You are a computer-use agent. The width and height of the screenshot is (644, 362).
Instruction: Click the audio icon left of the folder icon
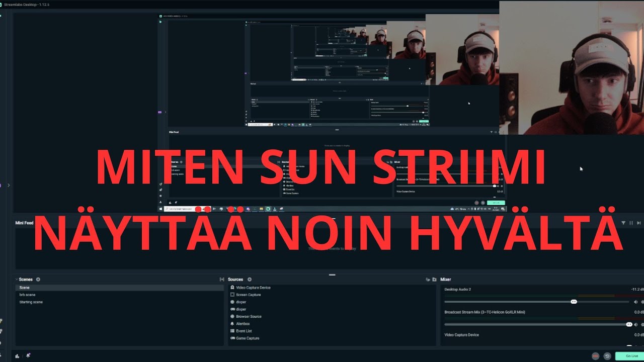(x=428, y=280)
